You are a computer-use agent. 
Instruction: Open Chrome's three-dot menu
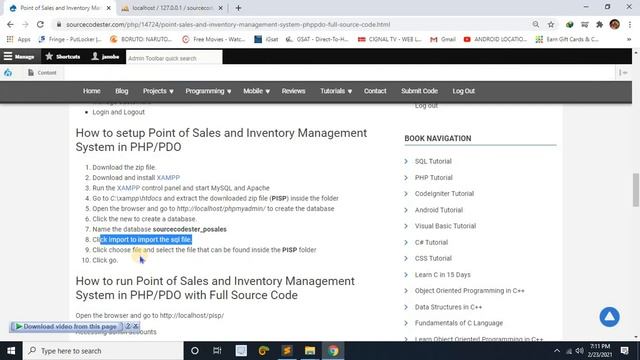coord(629,24)
